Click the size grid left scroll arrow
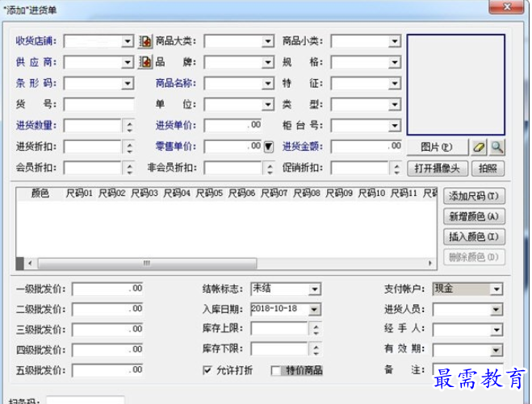Viewport: 532px width, 404px height. [x=30, y=264]
